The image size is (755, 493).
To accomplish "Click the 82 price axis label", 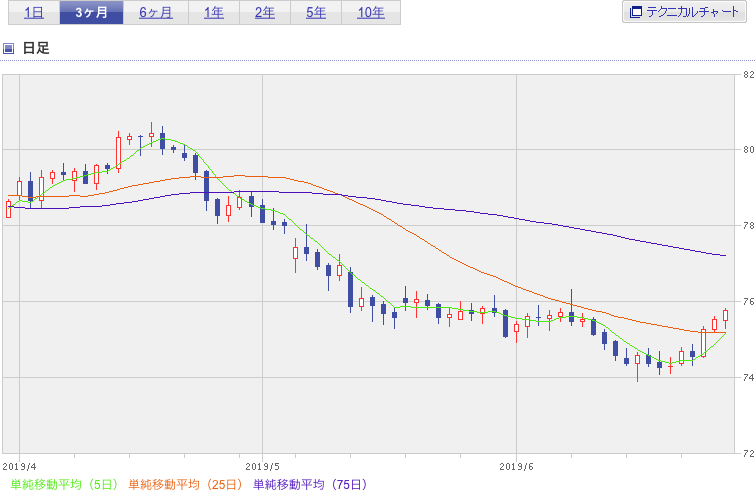I will [x=748, y=75].
